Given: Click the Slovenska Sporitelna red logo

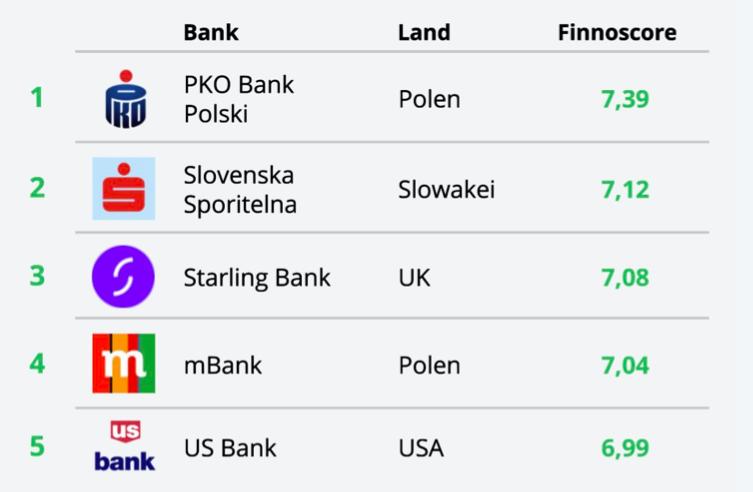Looking at the screenshot, I should 124,188.
